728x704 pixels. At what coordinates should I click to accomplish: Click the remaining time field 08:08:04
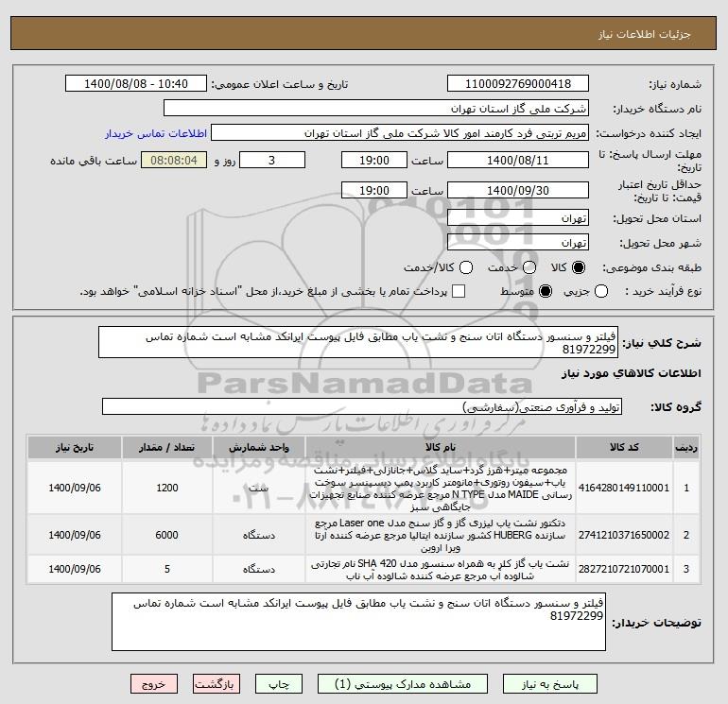[x=174, y=160]
